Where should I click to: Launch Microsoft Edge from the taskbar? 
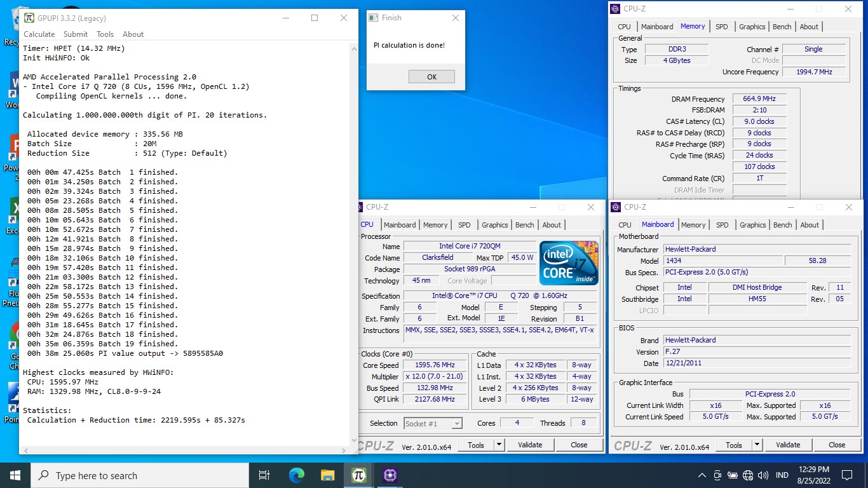pos(297,475)
